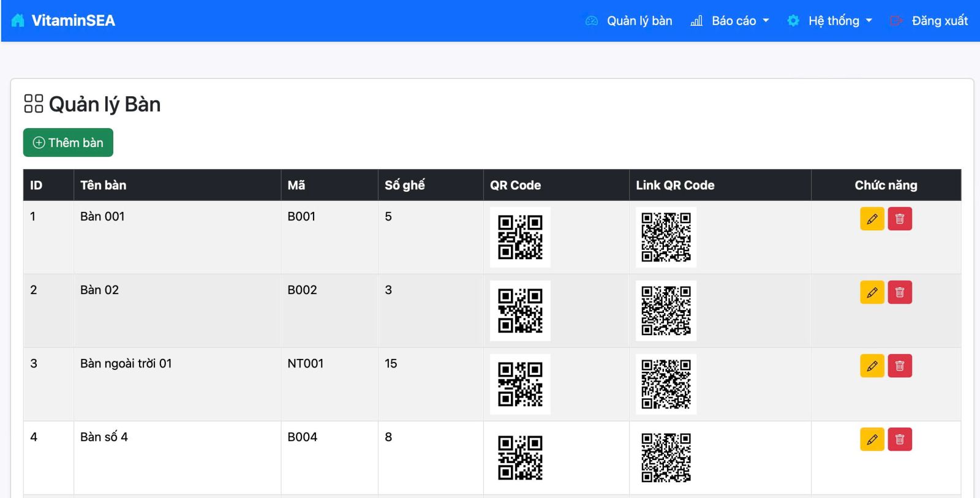The image size is (980, 498).
Task: Click the Thêm bàn button
Action: click(68, 143)
